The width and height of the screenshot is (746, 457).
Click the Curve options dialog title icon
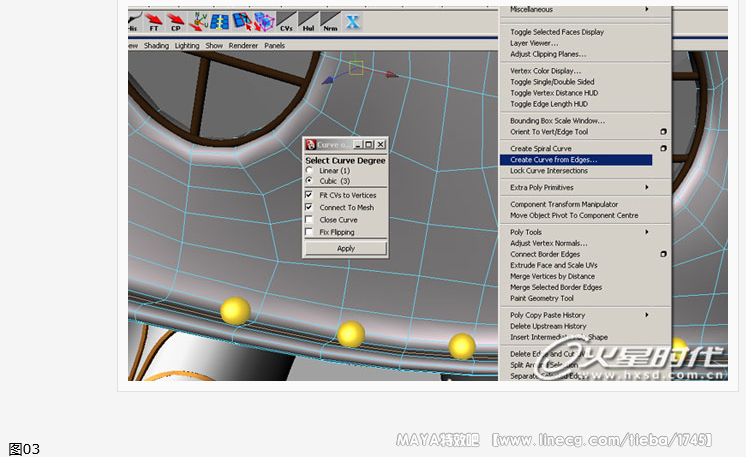point(311,145)
